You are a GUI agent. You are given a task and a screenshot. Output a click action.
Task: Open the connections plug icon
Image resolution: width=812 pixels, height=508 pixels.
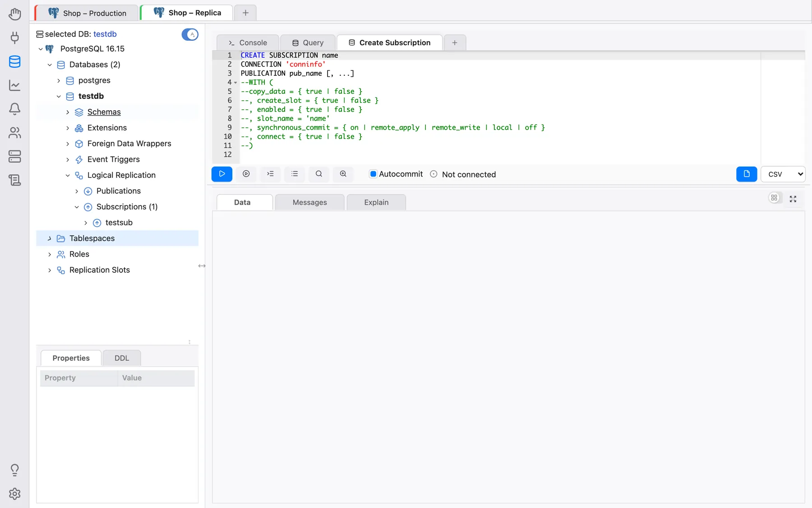pos(14,37)
